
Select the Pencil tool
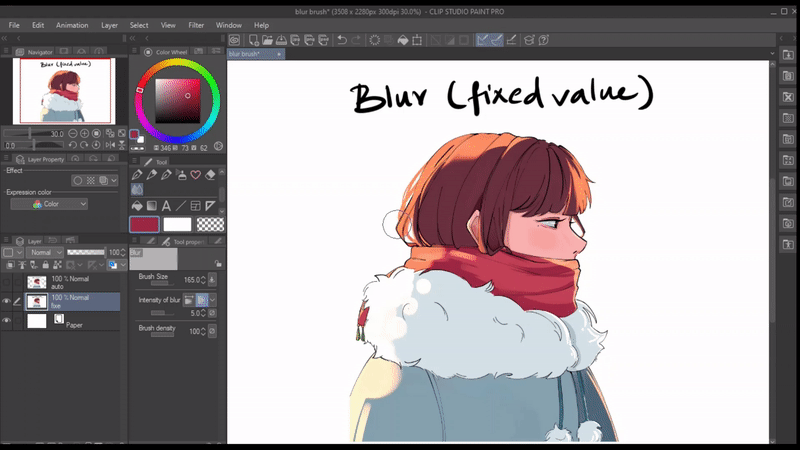152,175
